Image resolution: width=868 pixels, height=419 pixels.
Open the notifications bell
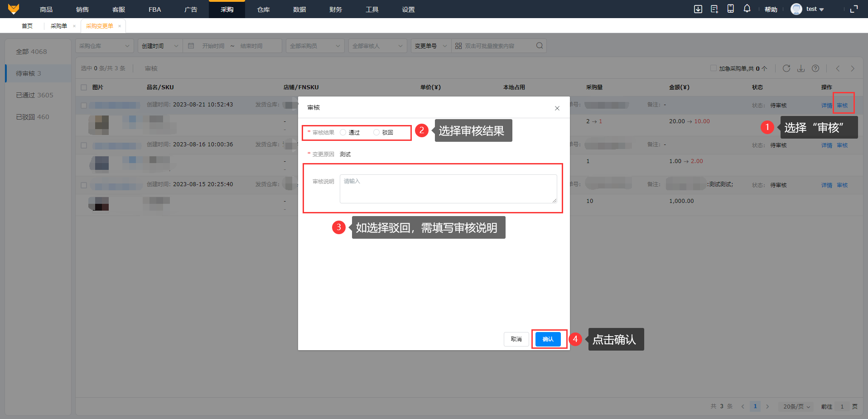point(747,9)
